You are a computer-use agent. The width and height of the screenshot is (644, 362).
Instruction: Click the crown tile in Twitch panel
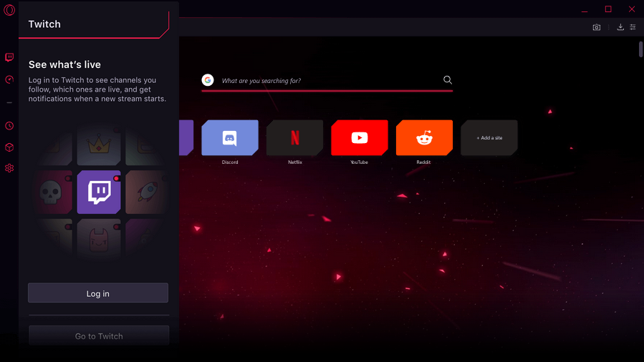coord(99,145)
